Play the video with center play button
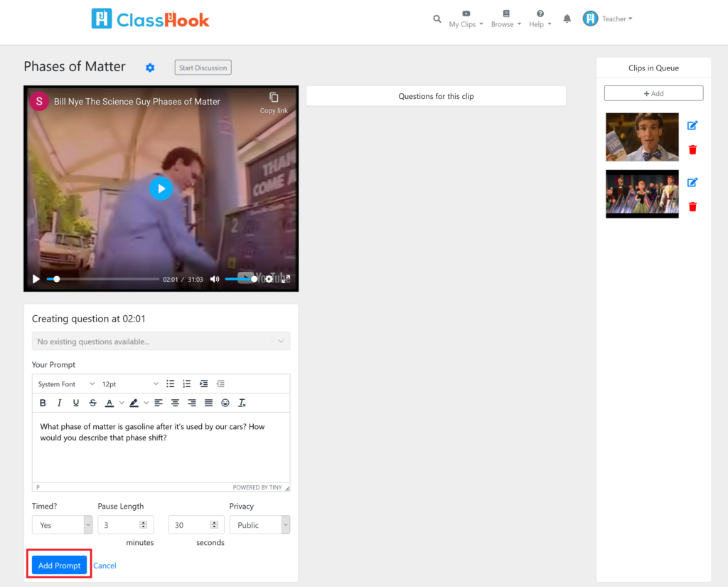This screenshot has height=587, width=728. pyautogui.click(x=161, y=189)
